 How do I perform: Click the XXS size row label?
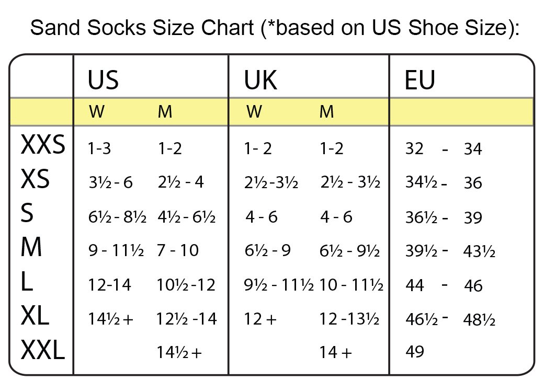click(x=43, y=145)
